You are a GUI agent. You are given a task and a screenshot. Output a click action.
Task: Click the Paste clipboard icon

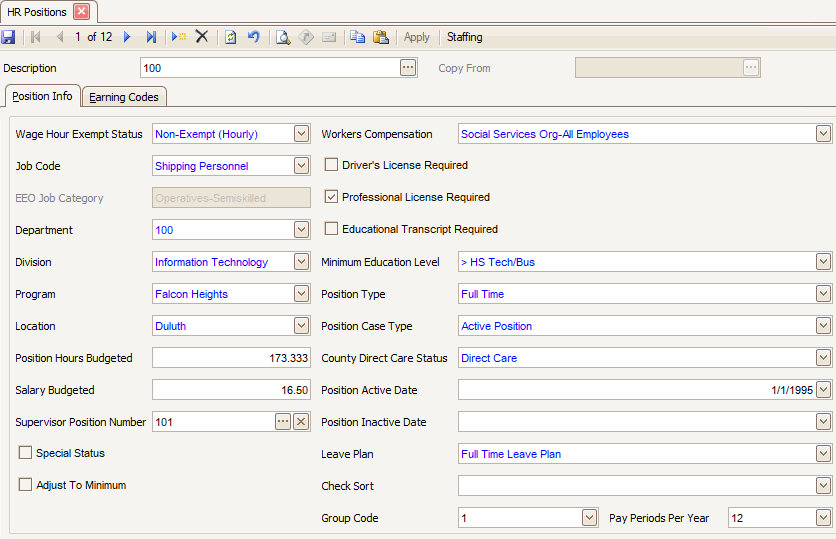380,37
